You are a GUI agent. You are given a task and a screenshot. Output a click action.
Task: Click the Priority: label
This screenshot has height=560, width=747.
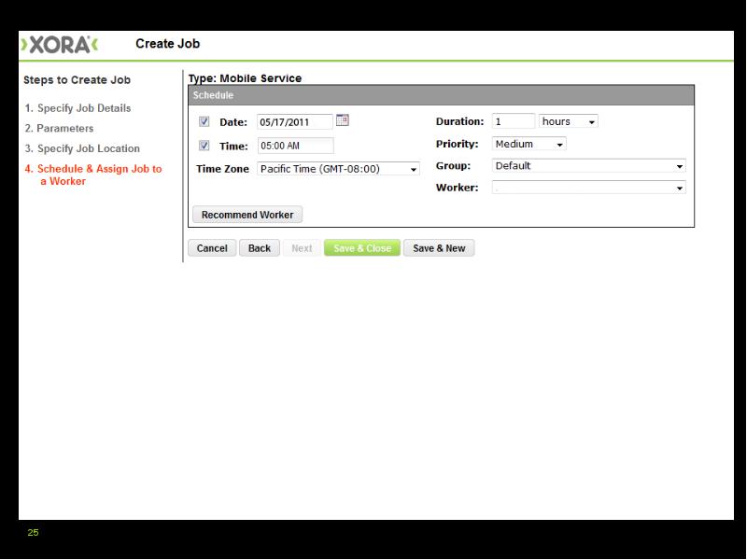click(x=457, y=144)
